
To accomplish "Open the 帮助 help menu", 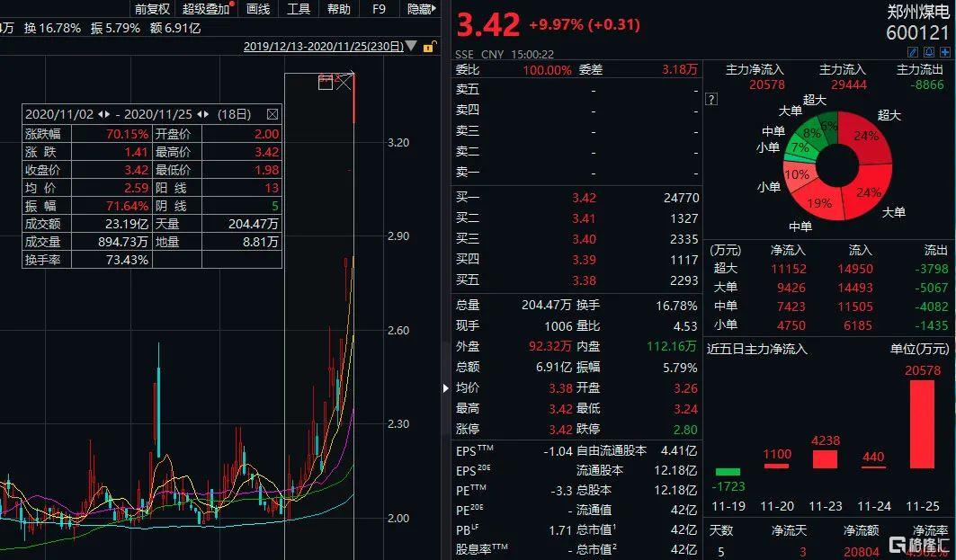I will pos(339,8).
